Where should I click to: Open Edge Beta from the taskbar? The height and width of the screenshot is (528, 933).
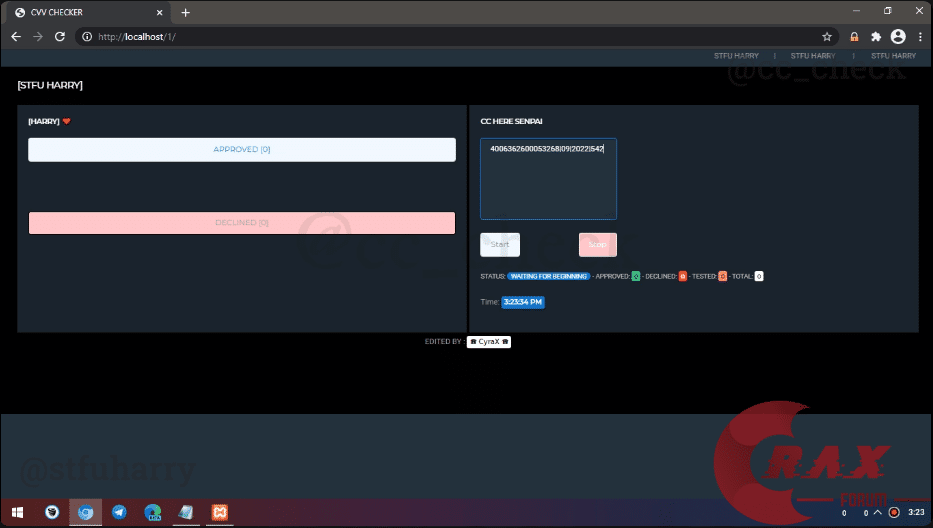(153, 513)
